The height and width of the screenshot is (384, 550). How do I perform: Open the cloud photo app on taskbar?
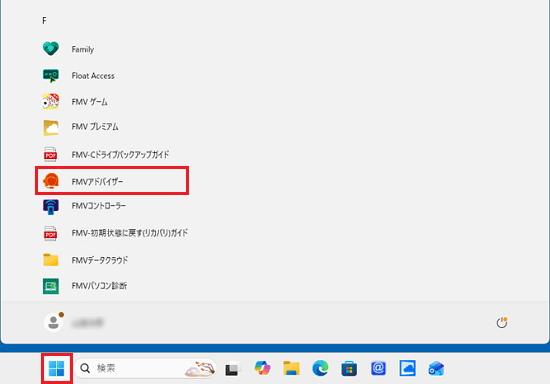[x=408, y=368]
